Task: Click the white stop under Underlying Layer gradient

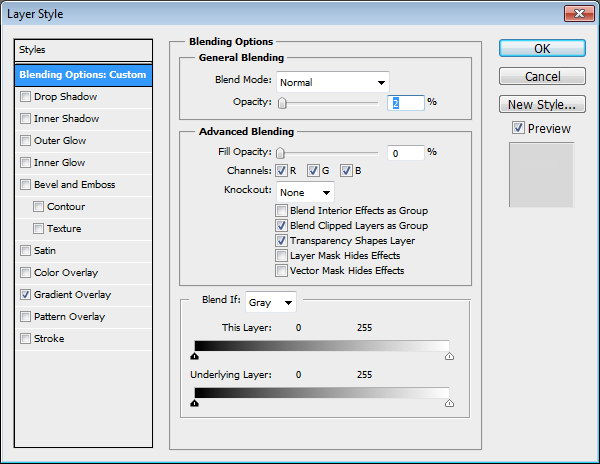Action: pyautogui.click(x=448, y=403)
